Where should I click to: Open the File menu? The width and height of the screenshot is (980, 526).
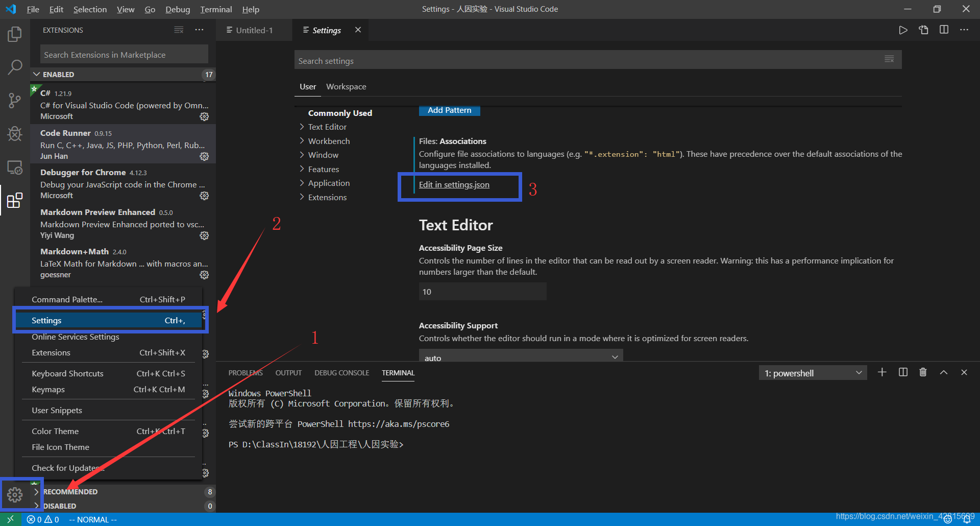tap(33, 9)
